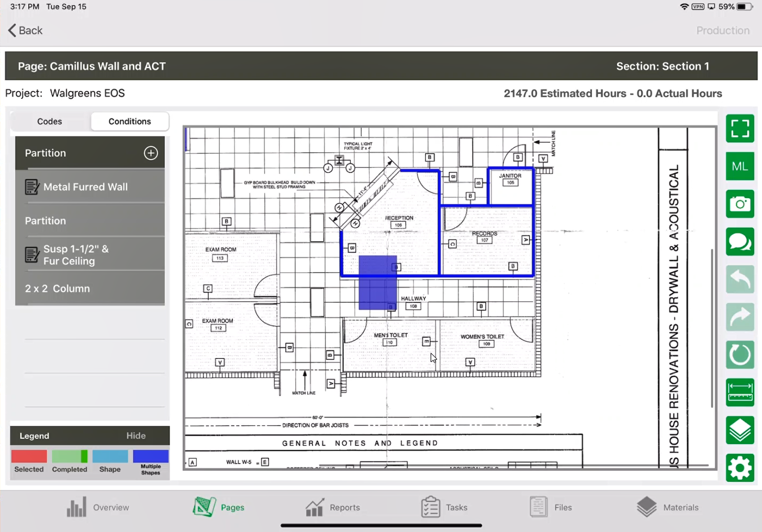Viewport: 762px width, 532px height.
Task: Open the Reports section
Action: tap(333, 507)
